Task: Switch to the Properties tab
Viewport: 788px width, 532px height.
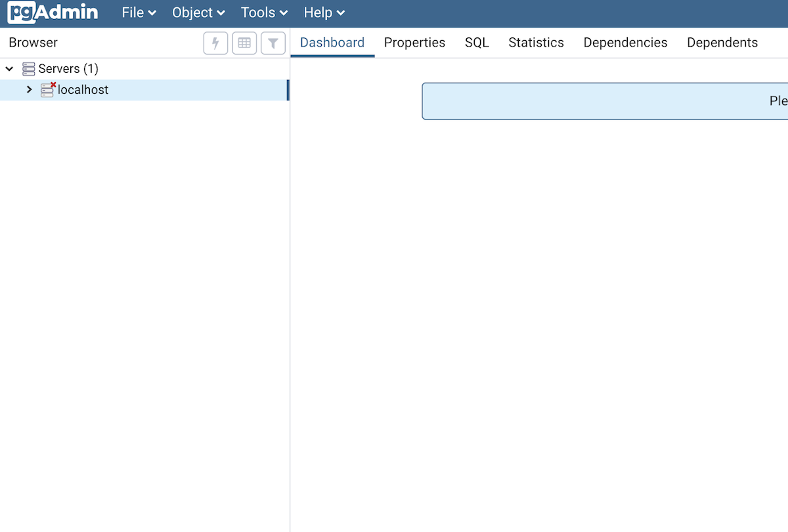Action: coord(414,43)
